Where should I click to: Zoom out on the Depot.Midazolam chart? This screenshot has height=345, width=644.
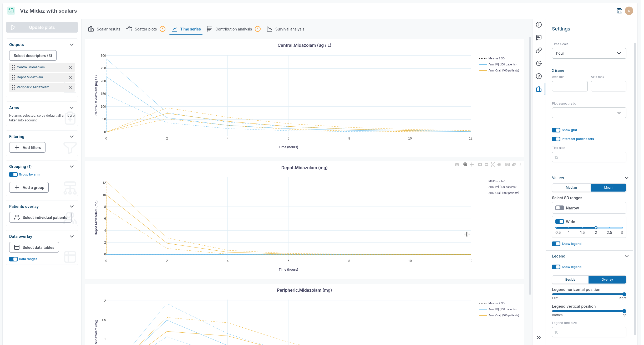(486, 165)
